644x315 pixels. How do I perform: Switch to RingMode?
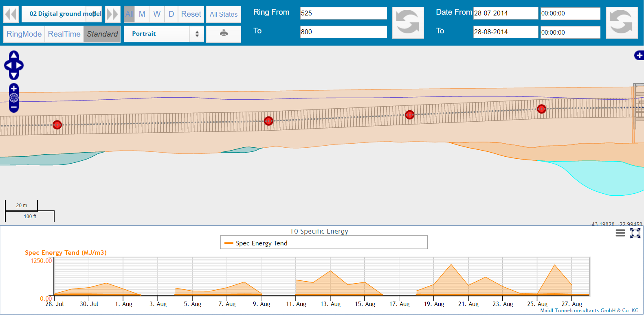24,34
